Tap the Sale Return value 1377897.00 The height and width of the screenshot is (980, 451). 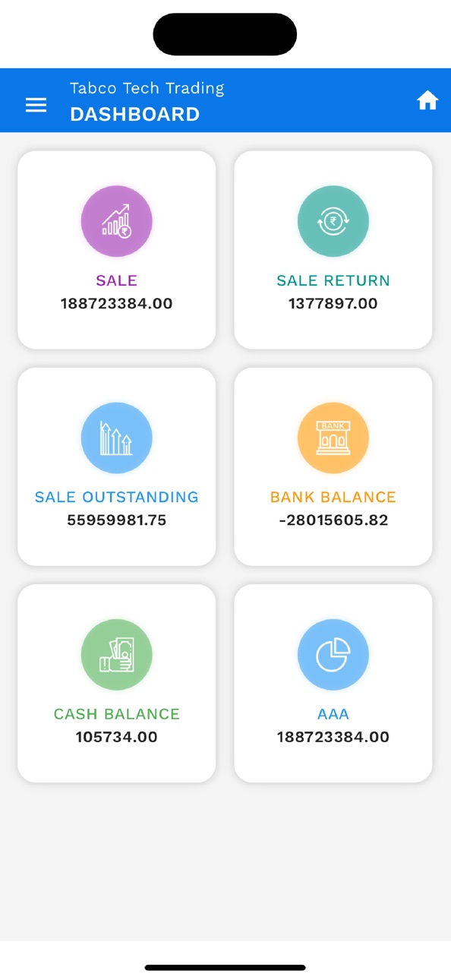(333, 304)
